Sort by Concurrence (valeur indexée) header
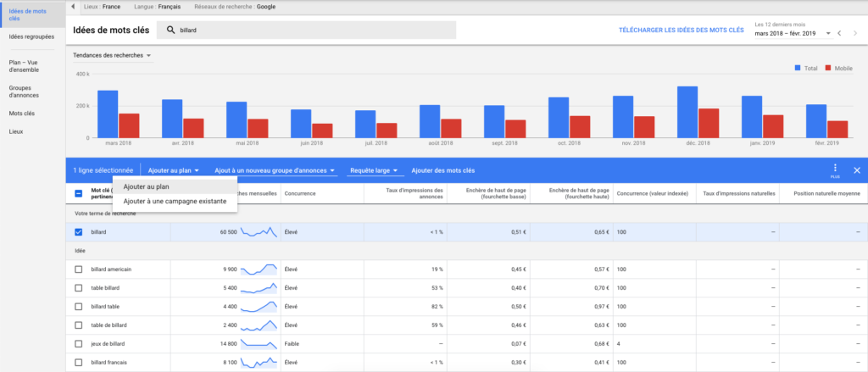The height and width of the screenshot is (372, 868). [x=652, y=194]
